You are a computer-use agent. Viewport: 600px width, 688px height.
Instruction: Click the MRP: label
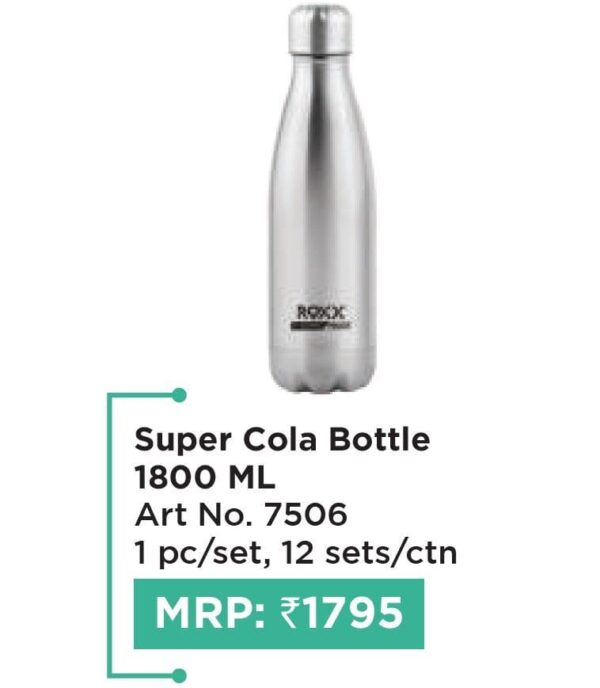tap(211, 613)
